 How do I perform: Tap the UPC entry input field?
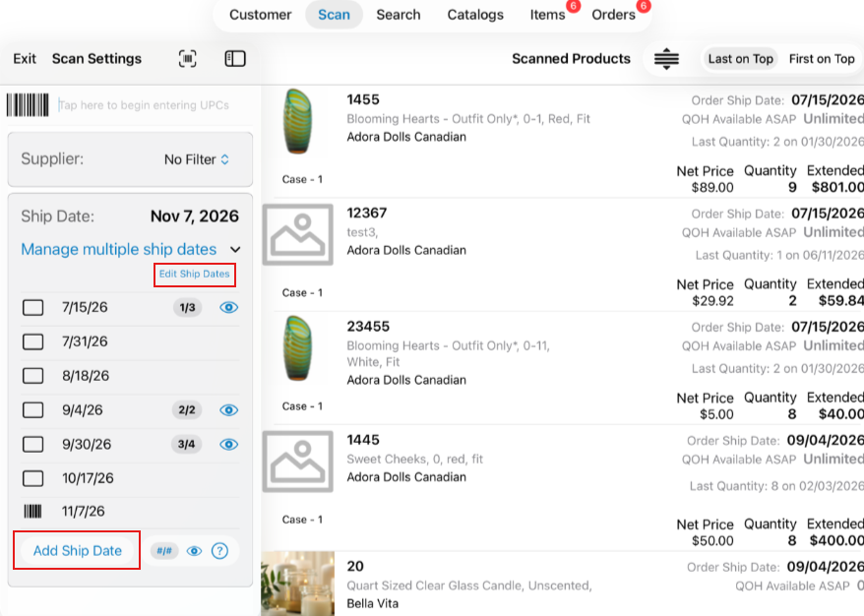154,105
